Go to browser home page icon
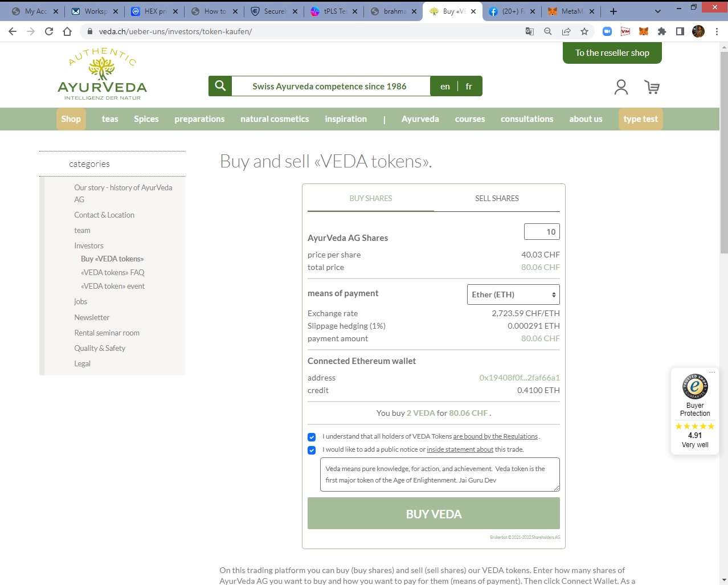 click(67, 31)
